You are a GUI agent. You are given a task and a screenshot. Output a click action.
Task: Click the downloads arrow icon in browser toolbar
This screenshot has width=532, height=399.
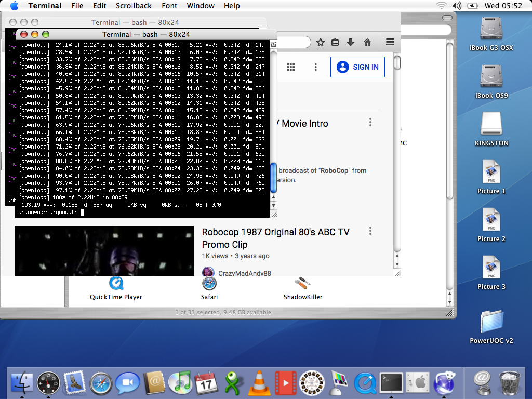click(351, 42)
